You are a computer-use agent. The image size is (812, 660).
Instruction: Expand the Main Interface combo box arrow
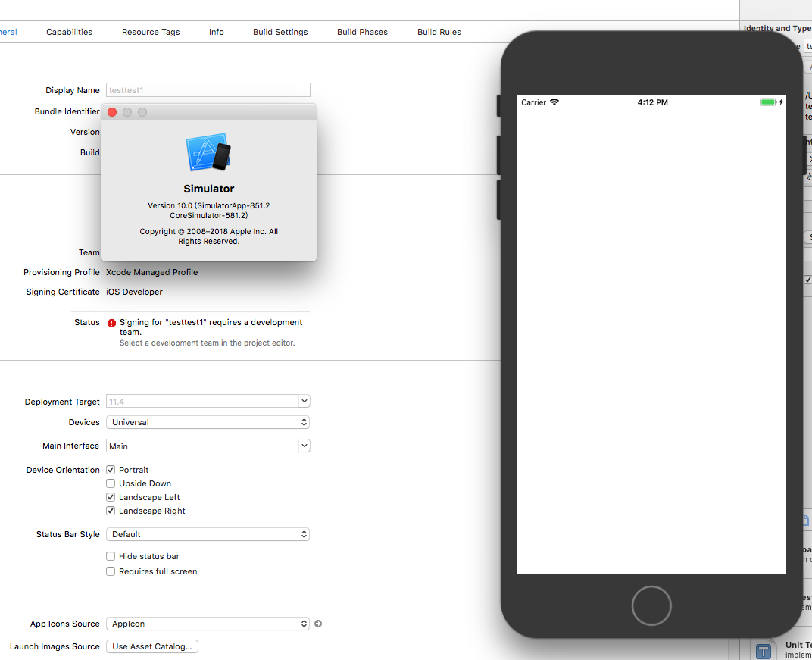[304, 446]
